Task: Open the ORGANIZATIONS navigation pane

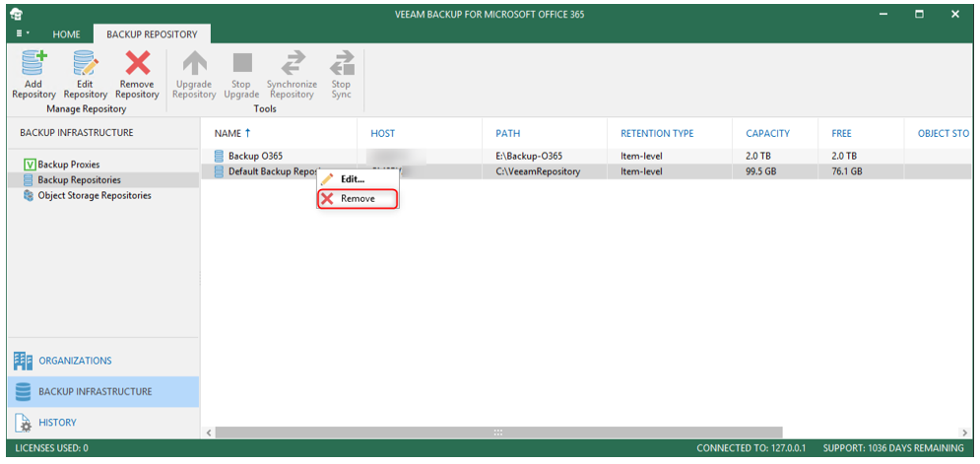Action: click(75, 361)
